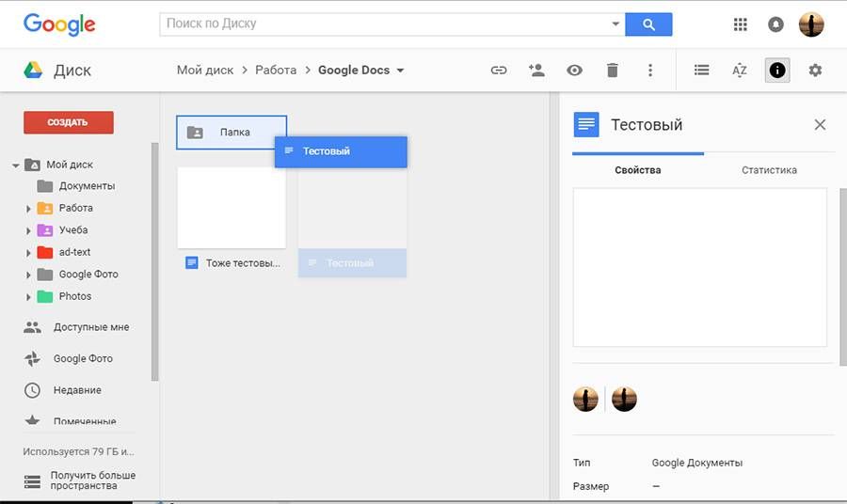This screenshot has width=847, height=504.
Task: Change sort order with AZ icon
Action: tap(740, 71)
